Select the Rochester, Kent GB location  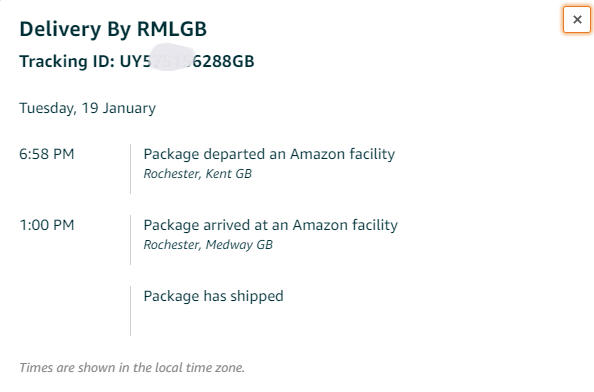tap(197, 174)
